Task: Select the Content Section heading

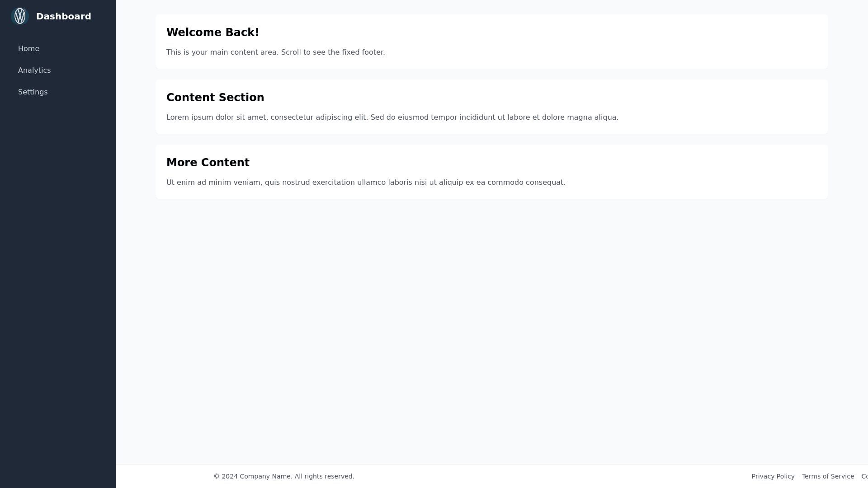Action: coord(215,98)
